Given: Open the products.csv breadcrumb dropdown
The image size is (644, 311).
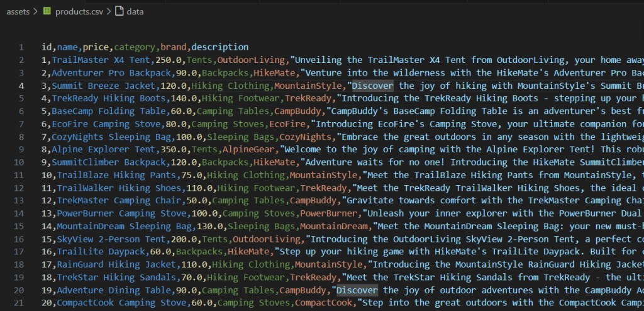Looking at the screenshot, I should click(79, 12).
